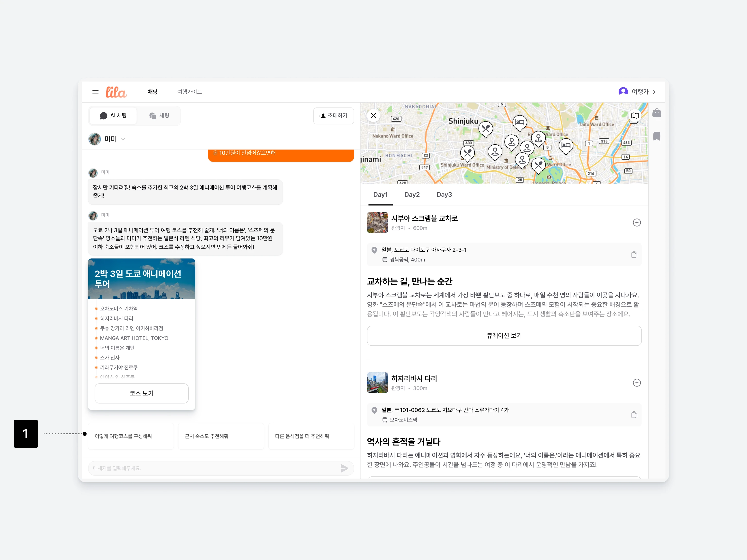Expand the 미미 persona dropdown
The width and height of the screenshot is (747, 560).
(123, 139)
